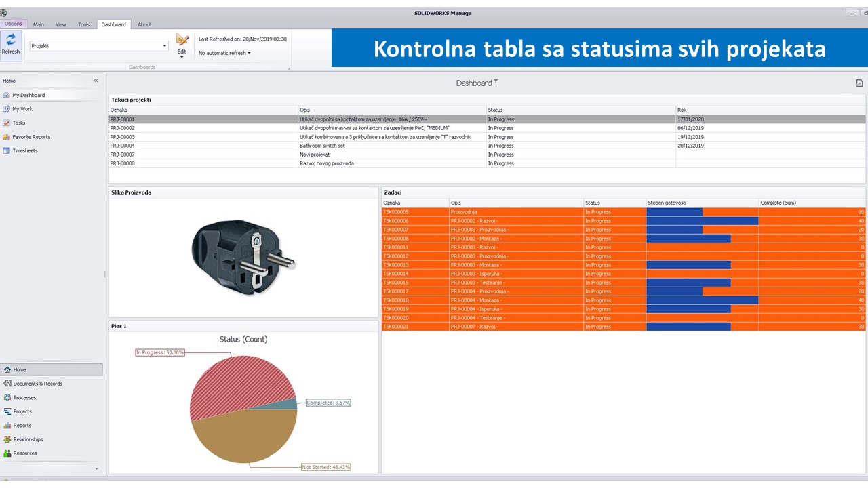This screenshot has height=488, width=868.
Task: Open Favorite Reports in the sidebar
Action: 31,137
